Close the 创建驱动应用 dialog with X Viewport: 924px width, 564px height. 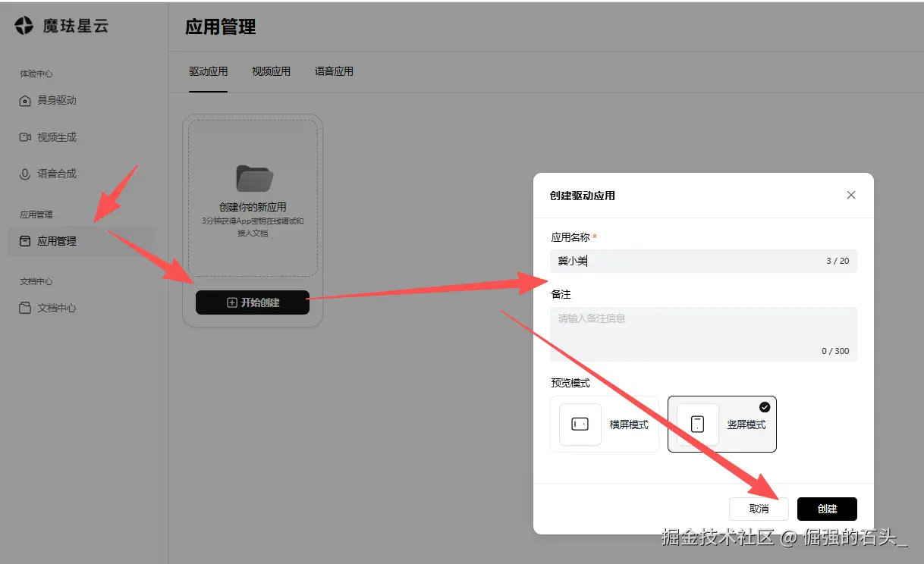[x=851, y=195]
